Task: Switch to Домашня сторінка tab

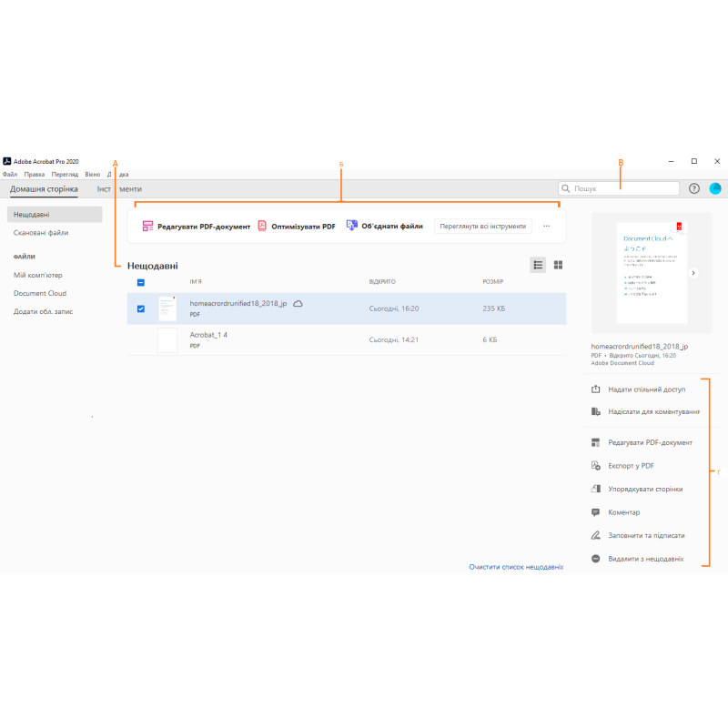Action: tap(44, 189)
